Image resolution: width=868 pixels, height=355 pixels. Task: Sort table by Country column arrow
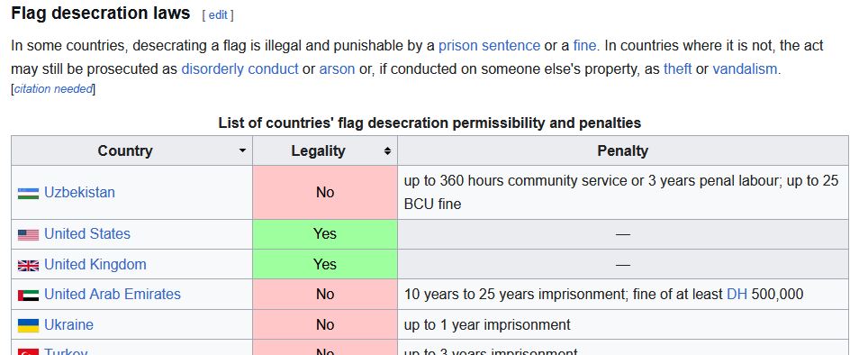coord(242,150)
